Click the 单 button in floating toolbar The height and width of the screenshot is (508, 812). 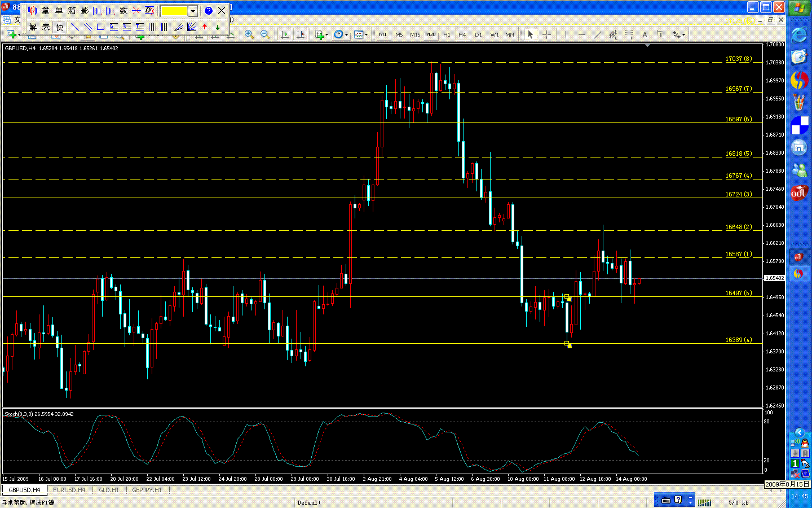(59, 11)
